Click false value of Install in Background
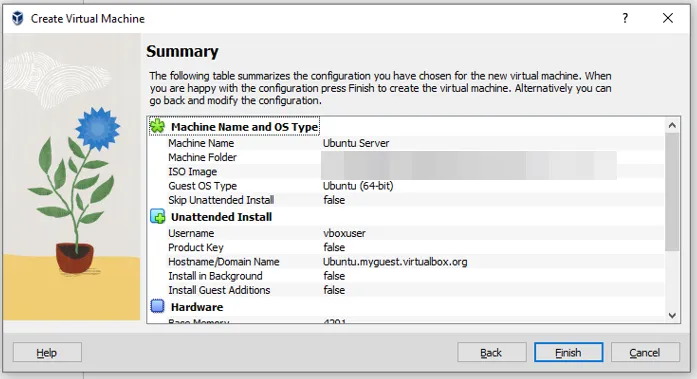The image size is (697, 379). (334, 276)
